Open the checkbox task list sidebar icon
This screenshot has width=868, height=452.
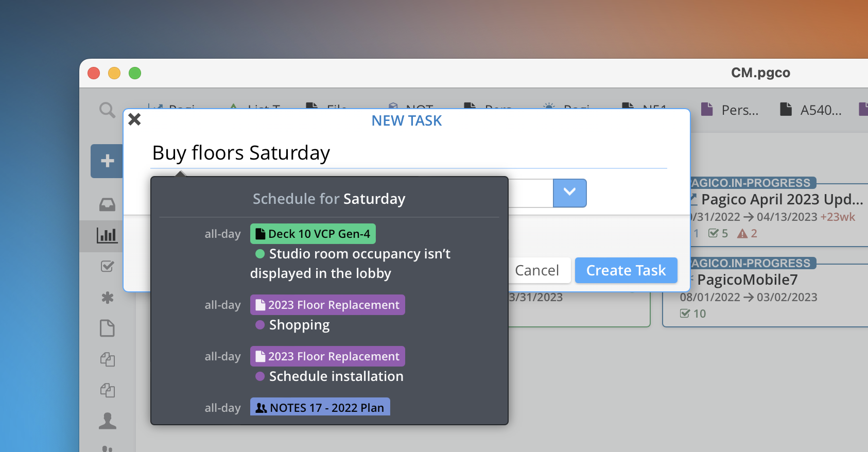107,266
